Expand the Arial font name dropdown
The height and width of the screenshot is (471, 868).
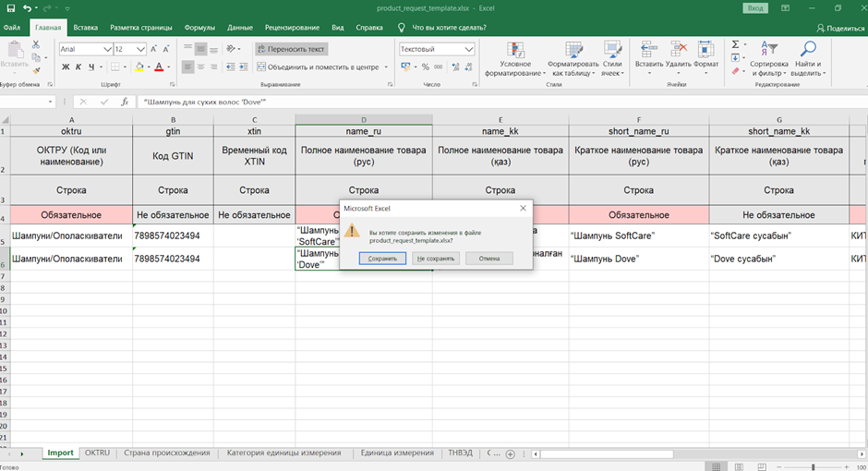point(107,49)
